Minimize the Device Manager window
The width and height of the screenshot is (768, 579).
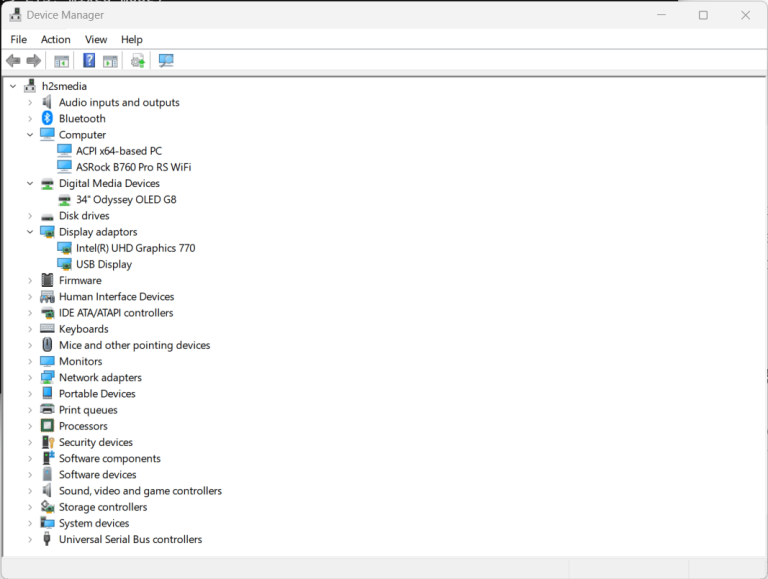point(661,15)
